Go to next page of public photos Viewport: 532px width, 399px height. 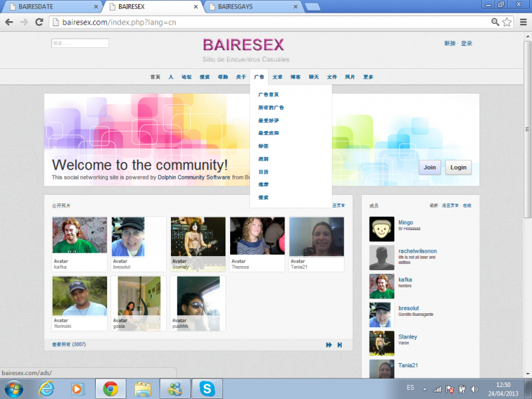click(x=329, y=345)
